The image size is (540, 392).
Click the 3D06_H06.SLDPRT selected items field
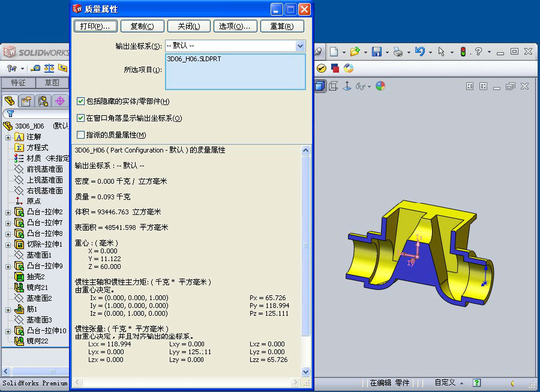tap(235, 71)
